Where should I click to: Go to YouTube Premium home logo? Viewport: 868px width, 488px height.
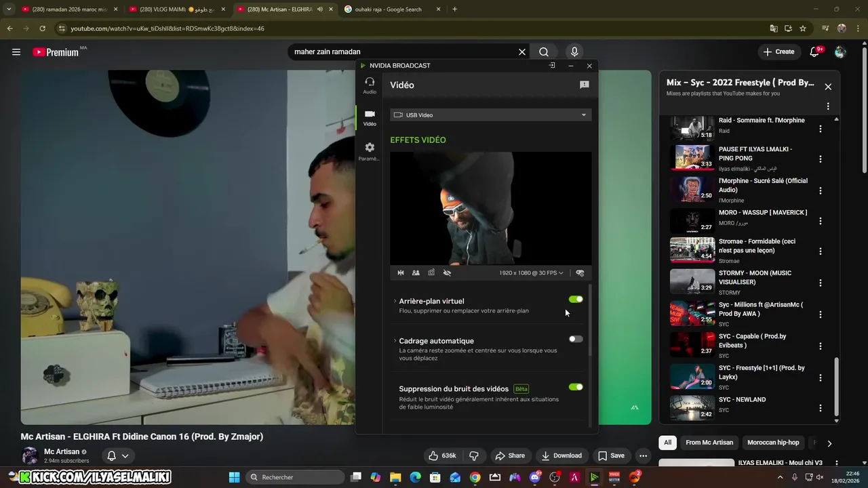[56, 52]
